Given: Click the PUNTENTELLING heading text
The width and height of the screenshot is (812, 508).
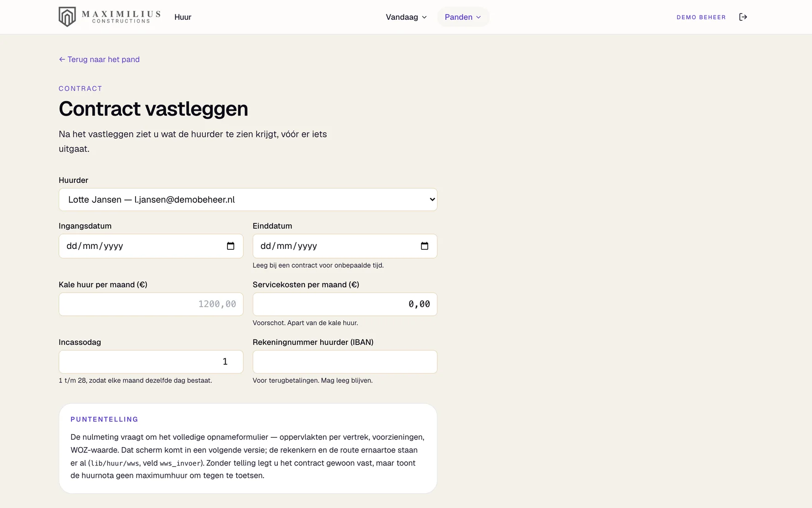Looking at the screenshot, I should pos(104,419).
